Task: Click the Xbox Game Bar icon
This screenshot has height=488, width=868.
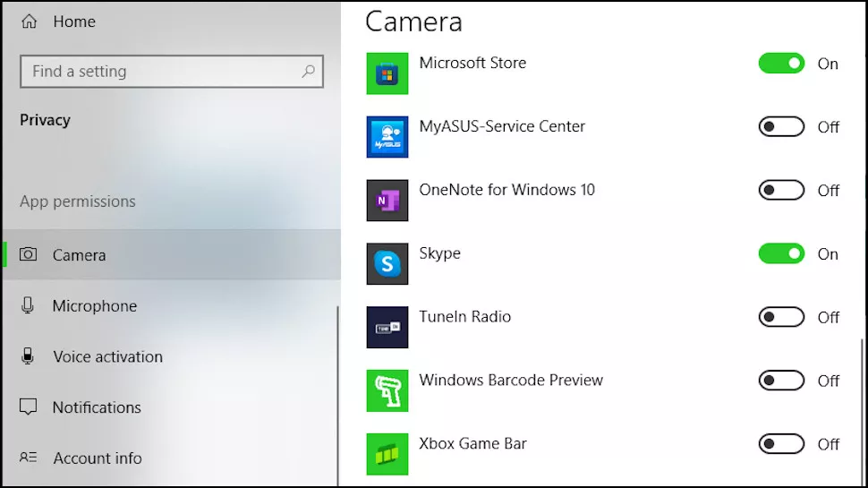Action: click(387, 454)
